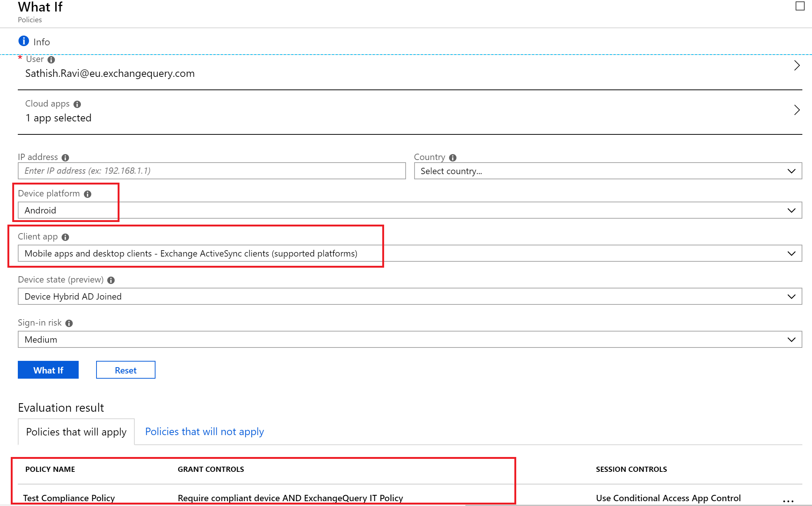The width and height of the screenshot is (812, 506).
Task: Open the Device platform Android dropdown
Action: click(410, 210)
